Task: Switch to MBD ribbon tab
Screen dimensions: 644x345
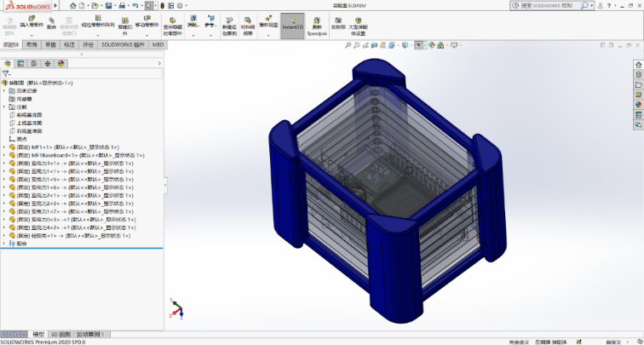Action: click(x=158, y=45)
